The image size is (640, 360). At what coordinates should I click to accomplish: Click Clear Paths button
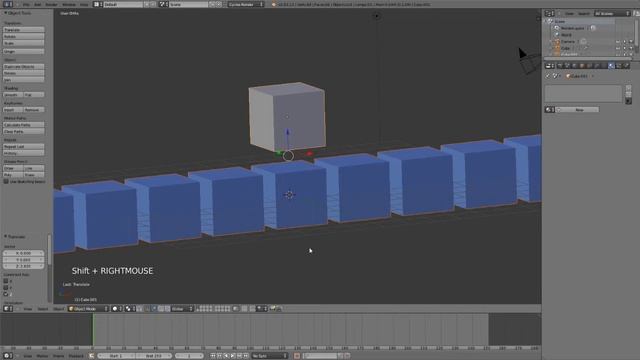[24, 131]
